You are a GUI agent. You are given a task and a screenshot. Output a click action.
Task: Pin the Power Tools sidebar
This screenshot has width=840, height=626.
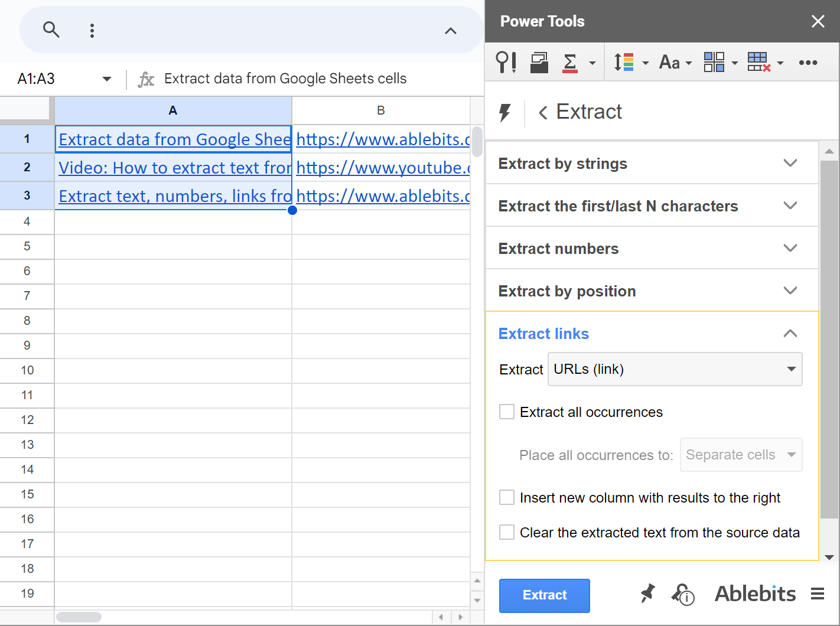click(648, 594)
